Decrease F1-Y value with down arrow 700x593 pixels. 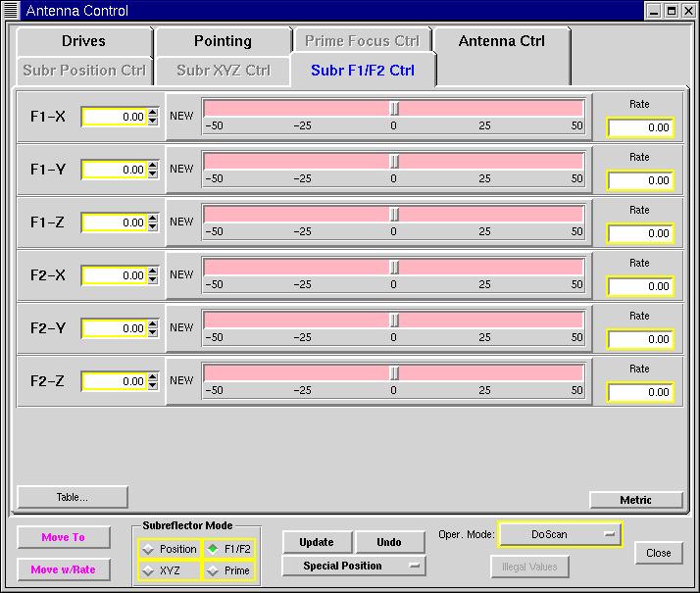pyautogui.click(x=153, y=173)
